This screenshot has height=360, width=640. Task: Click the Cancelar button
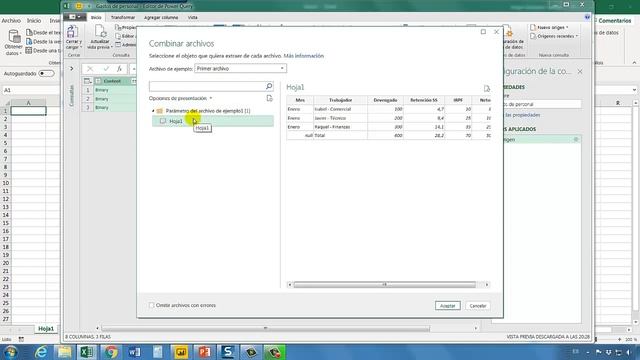pyautogui.click(x=478, y=306)
